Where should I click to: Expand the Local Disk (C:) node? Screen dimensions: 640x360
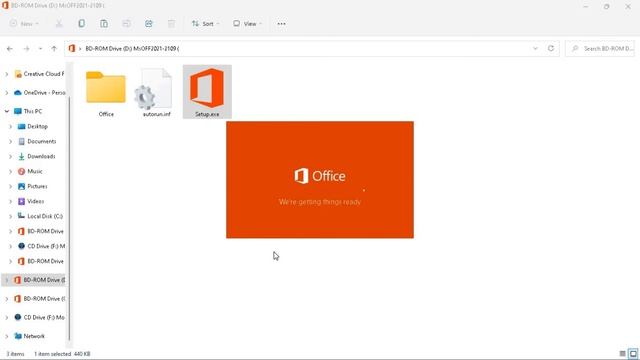click(10, 216)
